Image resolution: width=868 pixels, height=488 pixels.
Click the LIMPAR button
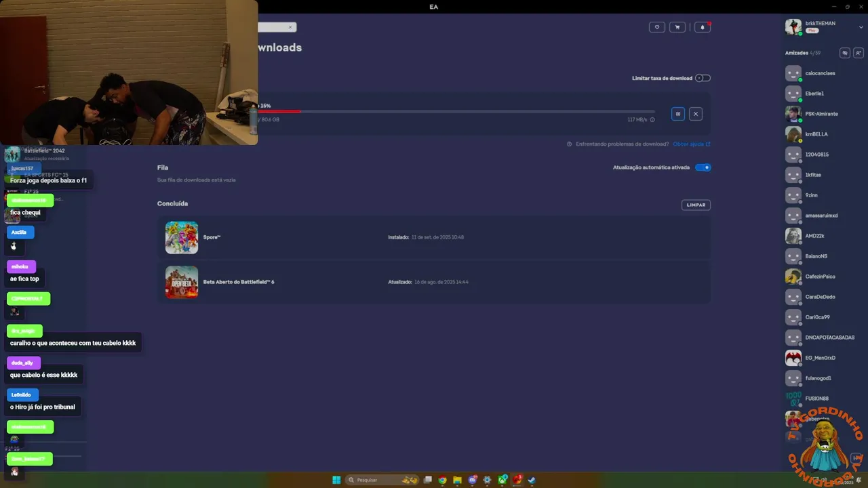coord(696,205)
